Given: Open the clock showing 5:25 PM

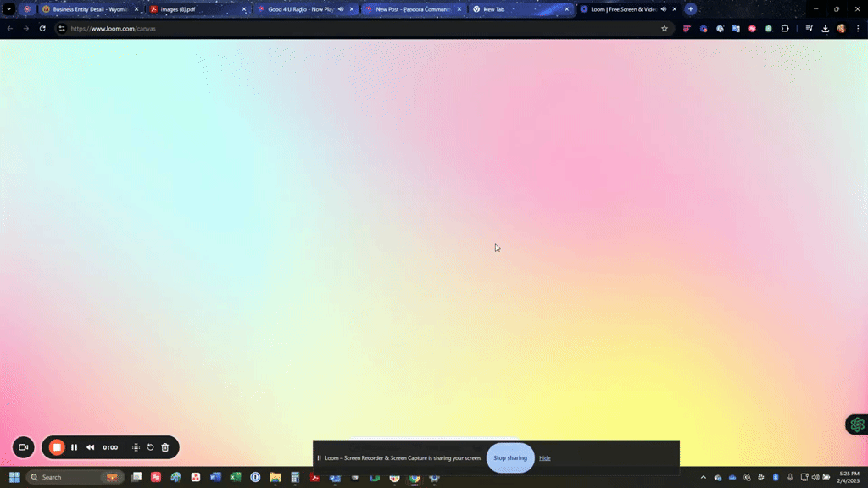Looking at the screenshot, I should 849,477.
